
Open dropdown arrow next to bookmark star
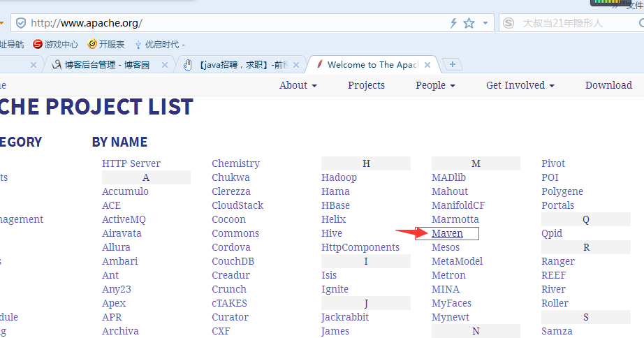click(485, 23)
